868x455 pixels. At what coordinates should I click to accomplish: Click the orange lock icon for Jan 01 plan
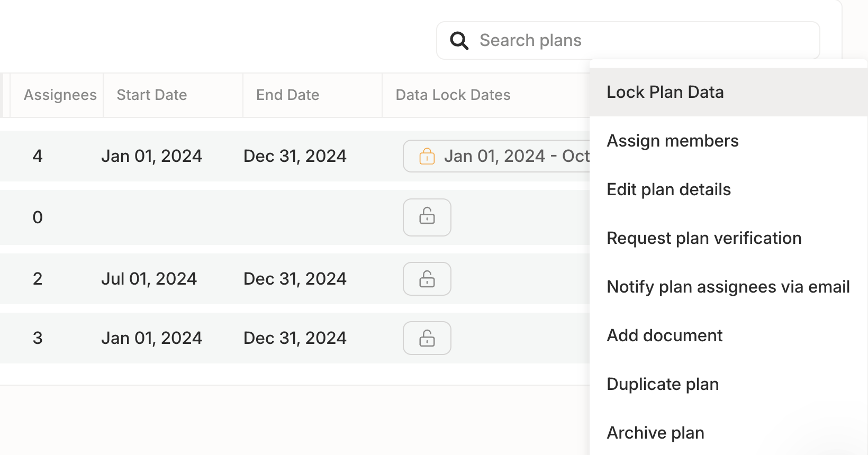pyautogui.click(x=427, y=156)
